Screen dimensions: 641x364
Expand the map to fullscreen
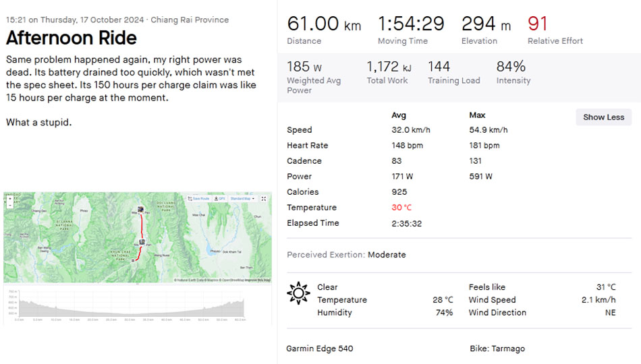tap(264, 199)
